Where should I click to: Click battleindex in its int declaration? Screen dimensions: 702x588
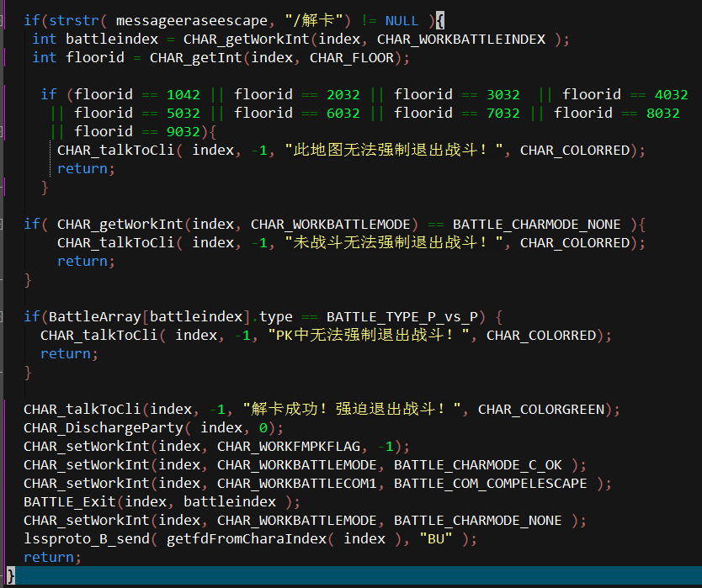click(x=112, y=40)
